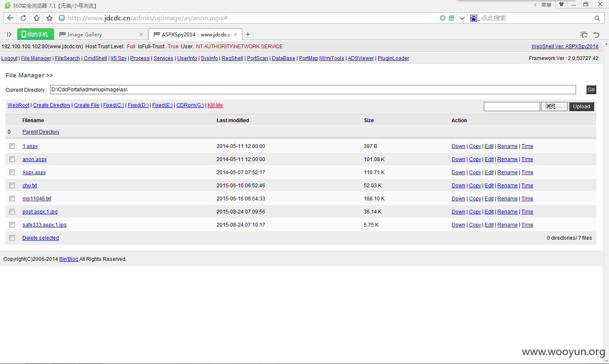Click the Baidu paw search engine icon
The image size is (609, 364).
(x=474, y=18)
